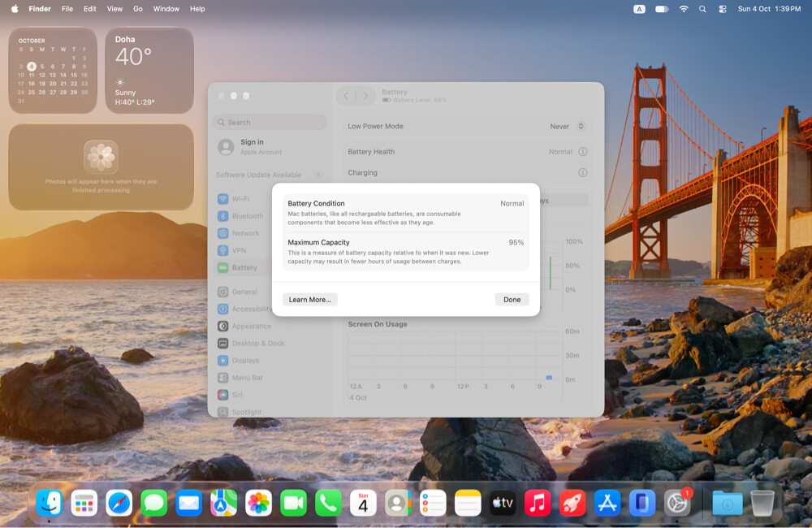Image resolution: width=812 pixels, height=528 pixels.
Task: Open Trash in the Dock
Action: coord(762,503)
